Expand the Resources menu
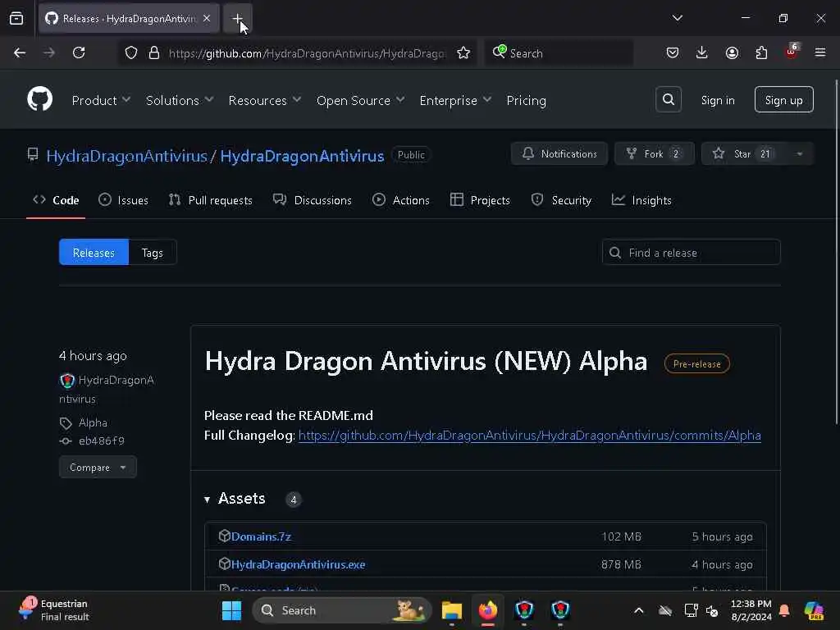The width and height of the screenshot is (840, 630). point(265,100)
